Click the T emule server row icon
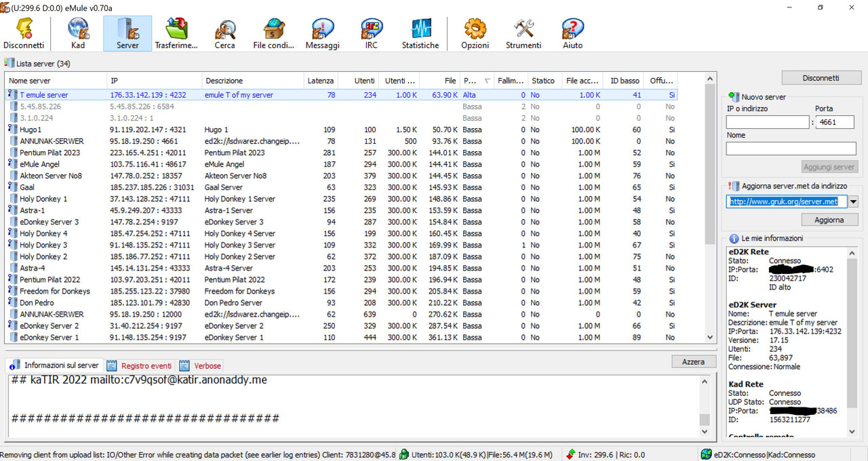 click(12, 95)
